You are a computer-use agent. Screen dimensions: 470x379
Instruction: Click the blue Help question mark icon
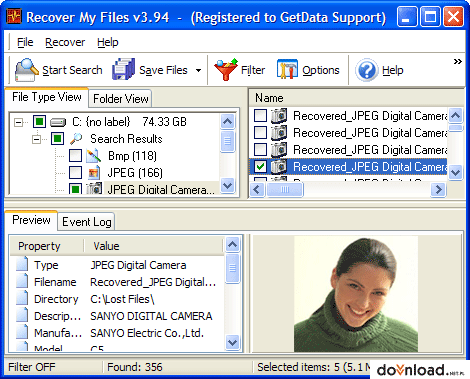367,70
